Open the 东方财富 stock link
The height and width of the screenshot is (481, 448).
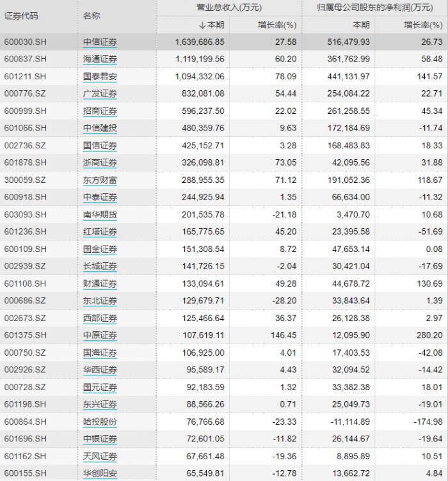[100, 180]
